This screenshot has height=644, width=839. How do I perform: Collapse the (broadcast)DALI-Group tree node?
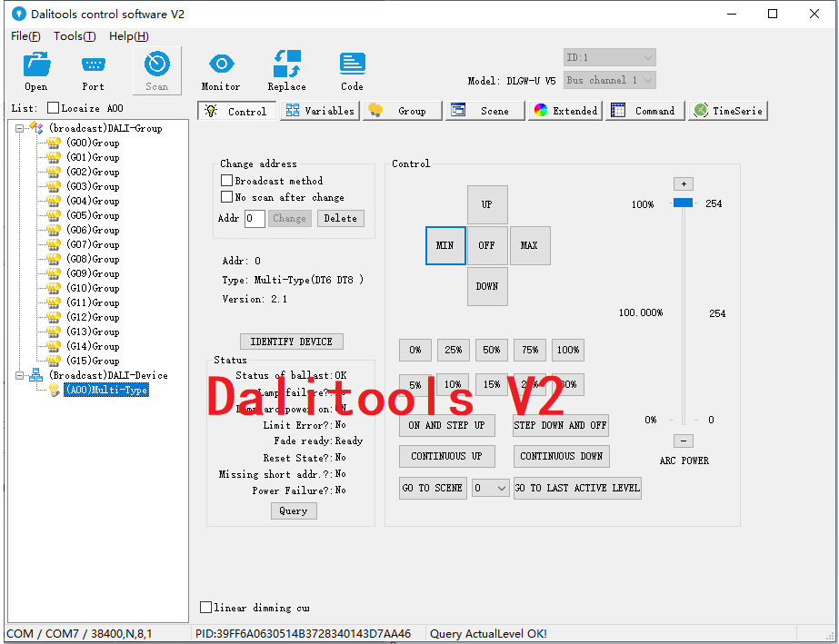point(20,128)
